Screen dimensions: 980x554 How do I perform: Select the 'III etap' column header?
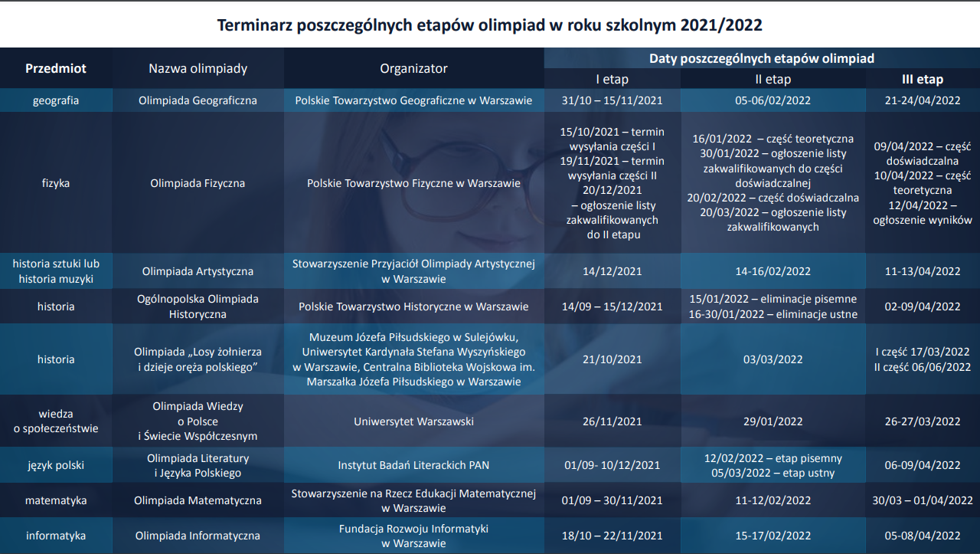point(922,79)
